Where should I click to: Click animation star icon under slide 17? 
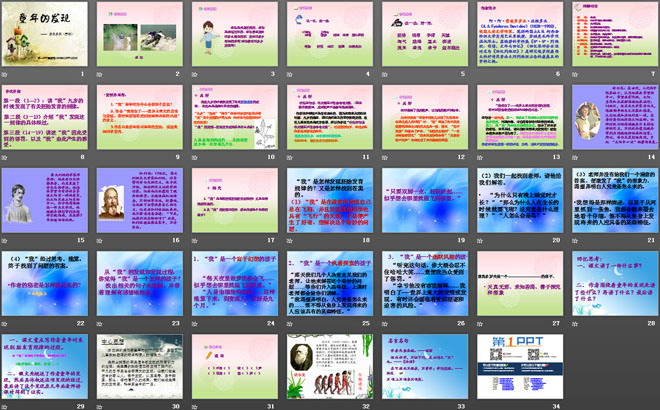[x=195, y=241]
